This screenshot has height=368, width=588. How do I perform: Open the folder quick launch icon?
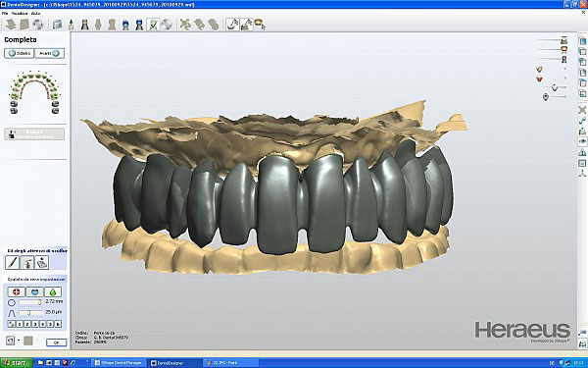coord(40,363)
